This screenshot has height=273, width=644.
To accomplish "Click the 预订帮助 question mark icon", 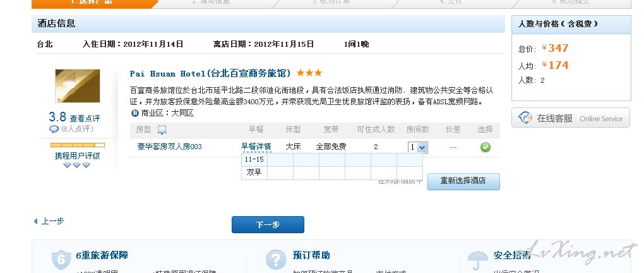I will click(275, 260).
